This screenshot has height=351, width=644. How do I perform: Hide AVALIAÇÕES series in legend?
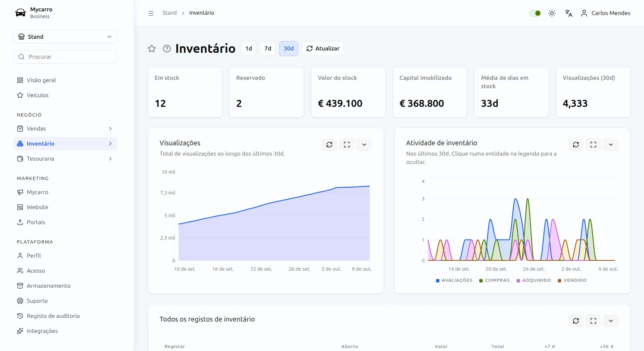(454, 280)
